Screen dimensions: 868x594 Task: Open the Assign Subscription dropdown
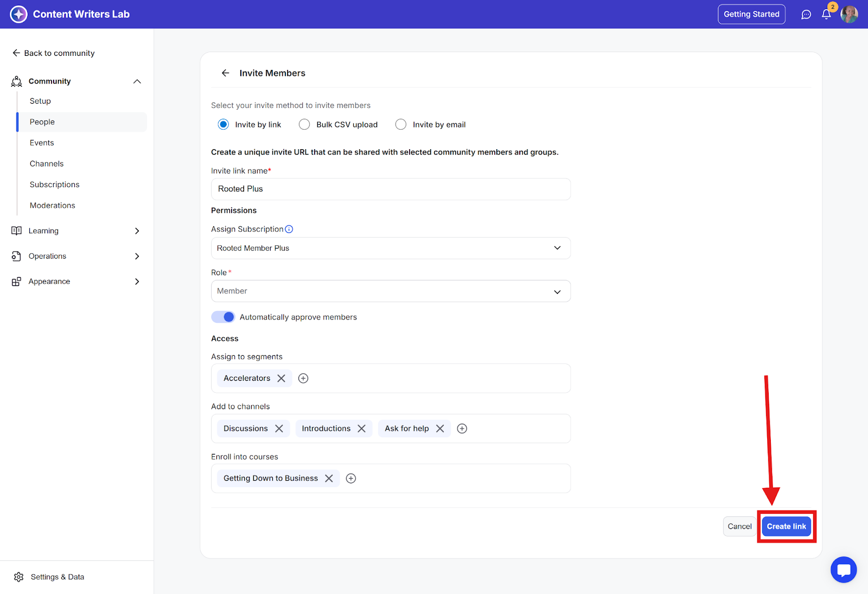click(391, 248)
